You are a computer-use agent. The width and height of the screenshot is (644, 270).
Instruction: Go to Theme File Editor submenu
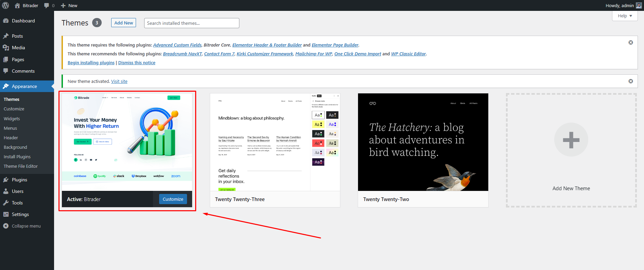click(21, 166)
